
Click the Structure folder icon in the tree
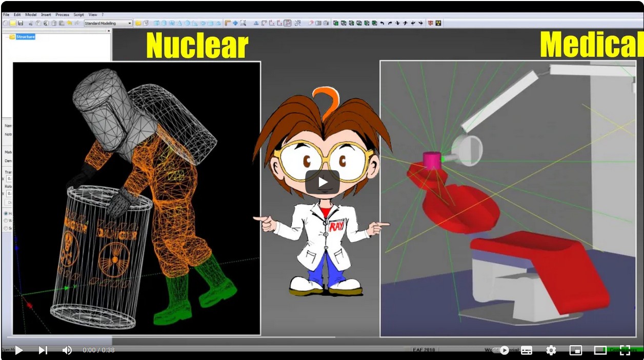click(x=12, y=37)
